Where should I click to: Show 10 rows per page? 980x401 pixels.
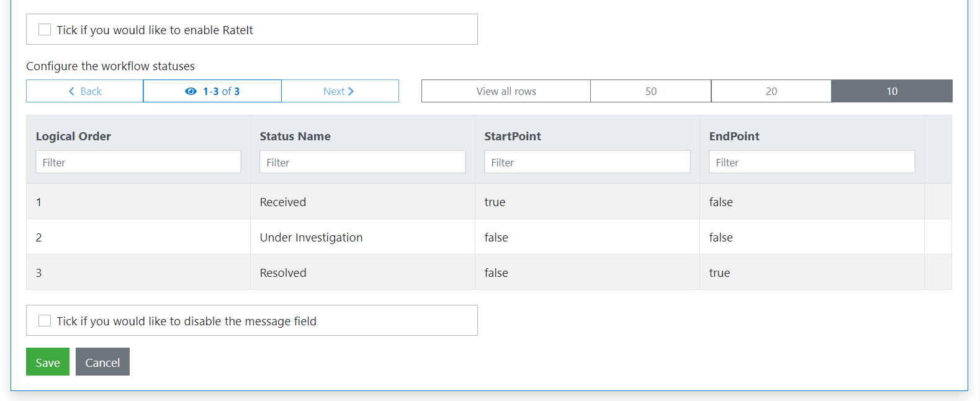tap(891, 91)
